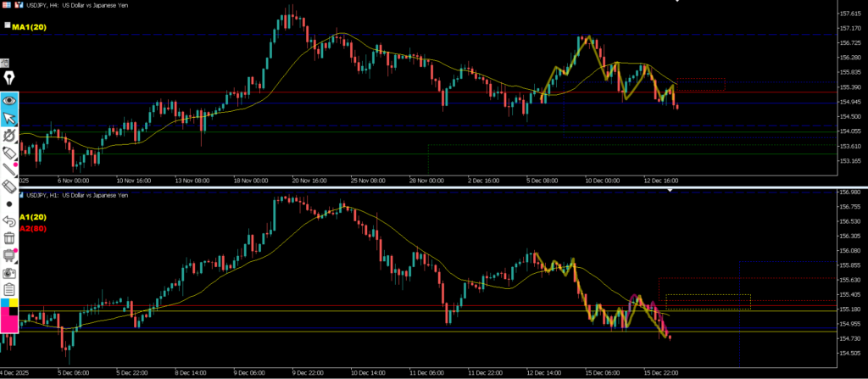Toggle the eye visibility tool
868x379 pixels.
pos(9,99)
